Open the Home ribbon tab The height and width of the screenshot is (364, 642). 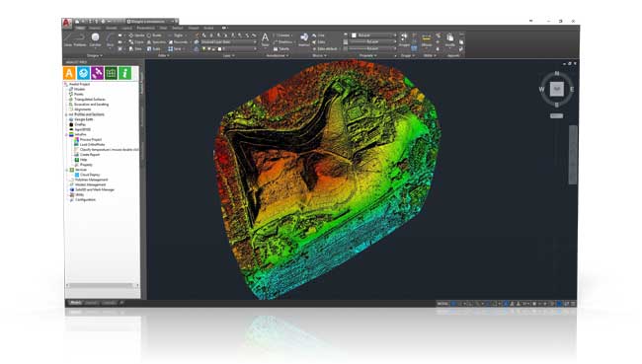[x=80, y=29]
